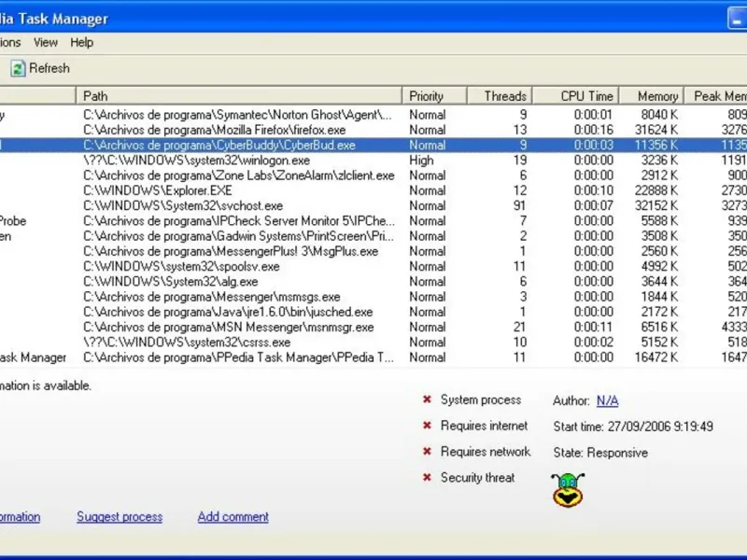747x560 pixels.
Task: Click the green bug mascot icon
Action: 568,490
